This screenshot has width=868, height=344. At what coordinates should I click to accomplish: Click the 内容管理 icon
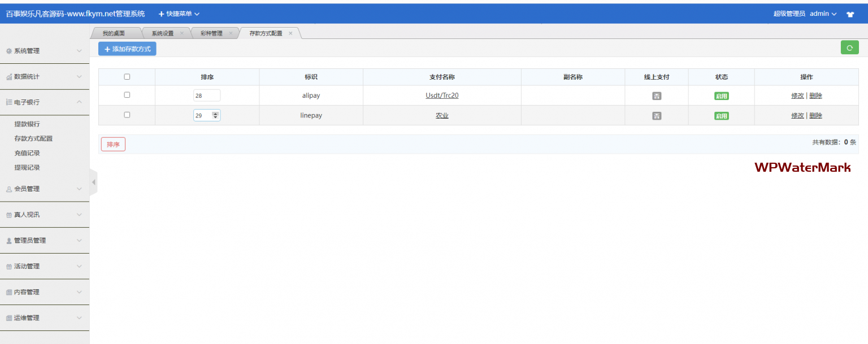pyautogui.click(x=9, y=293)
